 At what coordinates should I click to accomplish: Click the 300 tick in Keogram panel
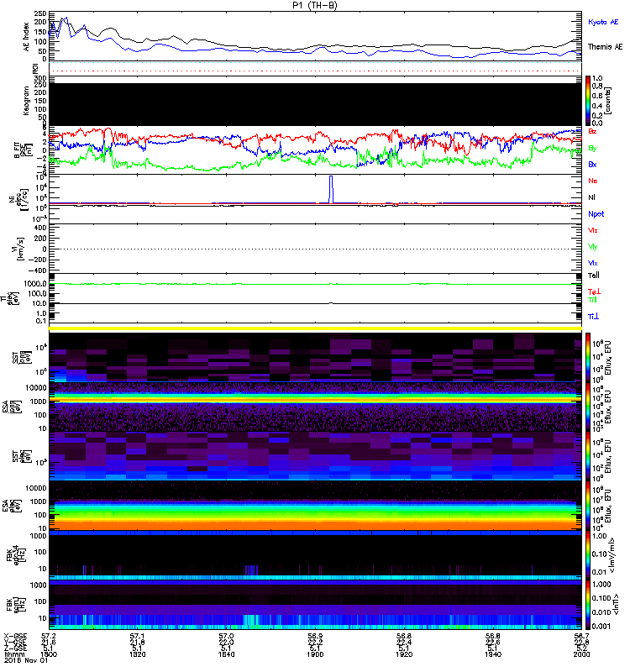pos(40,77)
